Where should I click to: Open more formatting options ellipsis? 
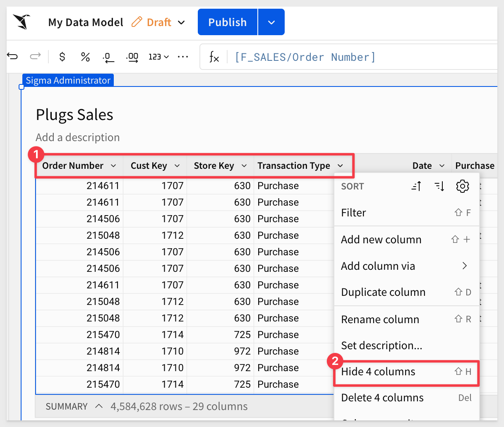182,57
